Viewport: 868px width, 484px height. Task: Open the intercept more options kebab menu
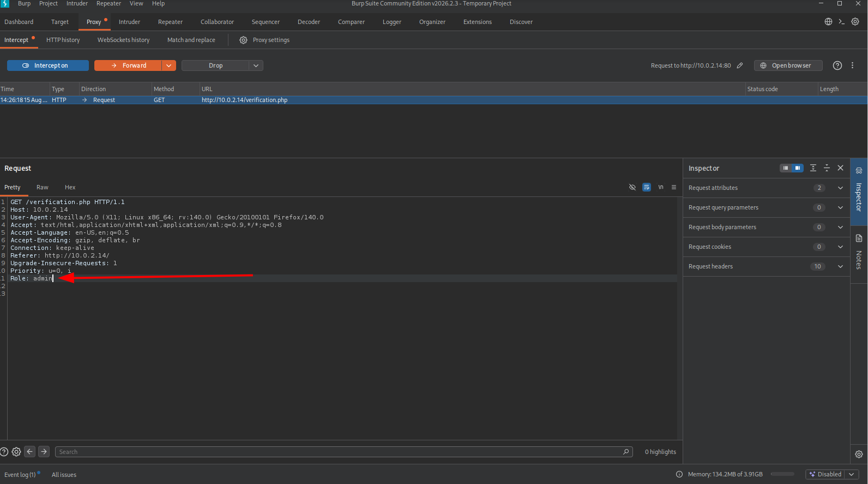click(x=853, y=65)
